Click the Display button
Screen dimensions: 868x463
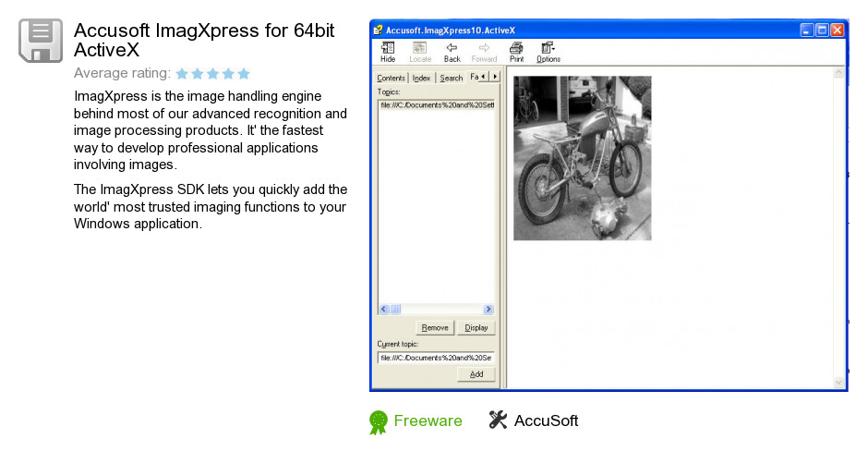[x=476, y=328]
